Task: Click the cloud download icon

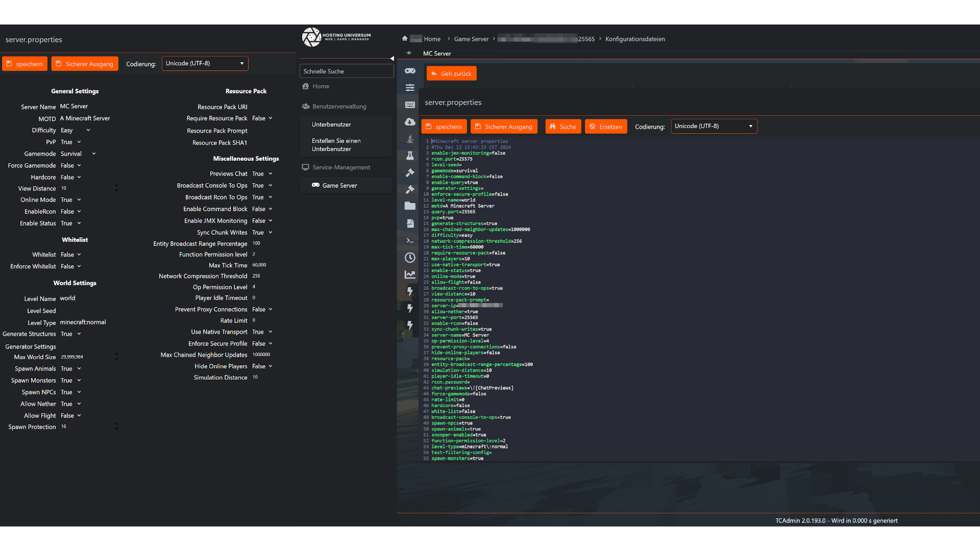Action: [410, 121]
